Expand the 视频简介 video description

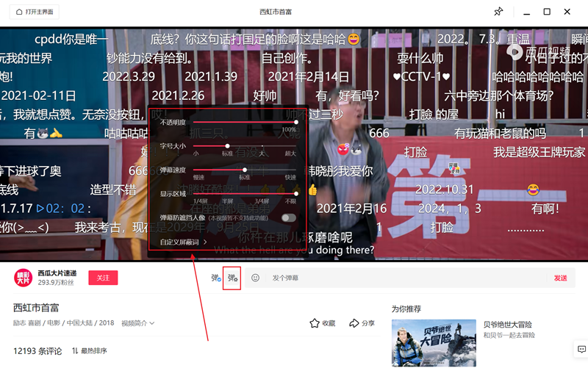point(138,323)
